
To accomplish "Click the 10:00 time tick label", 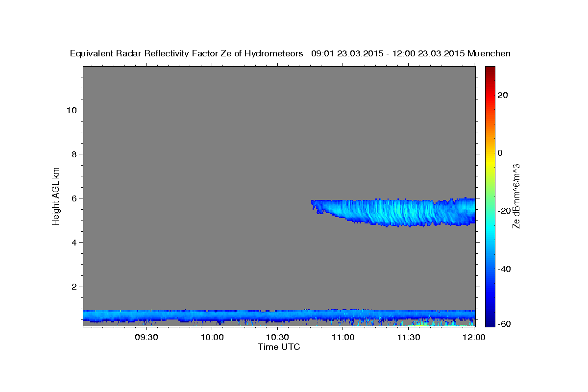I will point(212,338).
